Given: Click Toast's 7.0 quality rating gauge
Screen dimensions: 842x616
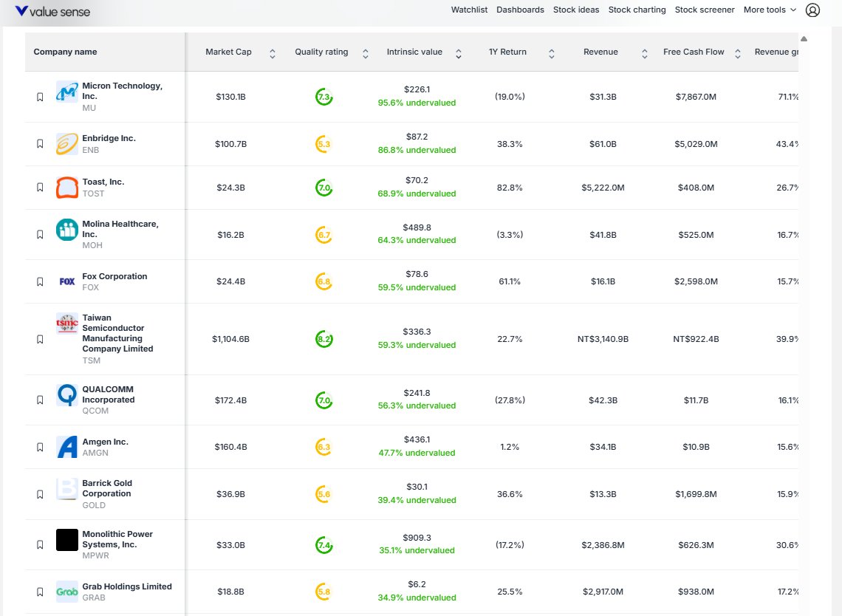Looking at the screenshot, I should [x=324, y=188].
